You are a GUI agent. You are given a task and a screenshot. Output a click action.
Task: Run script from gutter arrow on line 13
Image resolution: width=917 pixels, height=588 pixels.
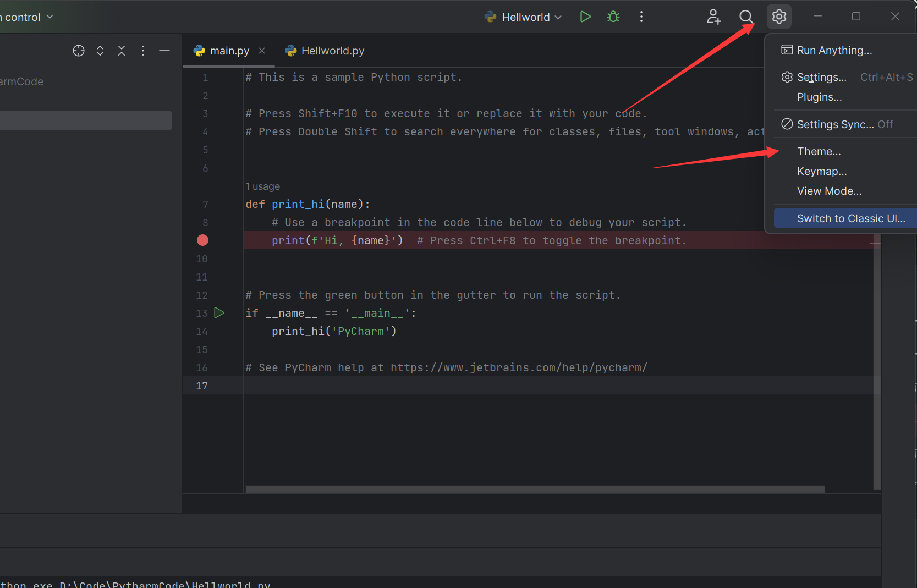click(219, 313)
